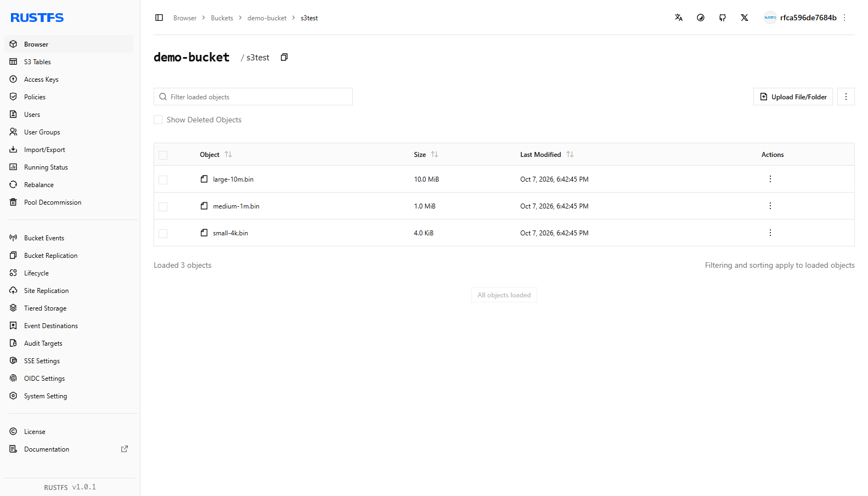Image resolution: width=868 pixels, height=496 pixels.
Task: Open S3 Tables in sidebar
Action: click(x=69, y=61)
